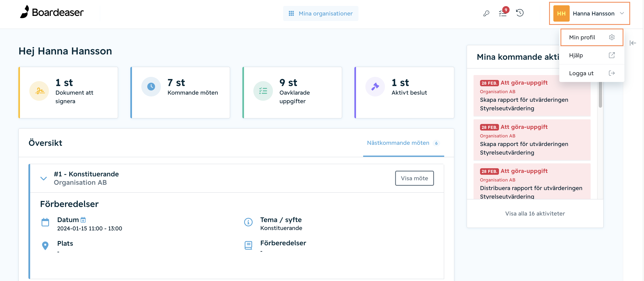The image size is (644, 281).
Task: Open Mina organisationer grid button
Action: pyautogui.click(x=321, y=13)
